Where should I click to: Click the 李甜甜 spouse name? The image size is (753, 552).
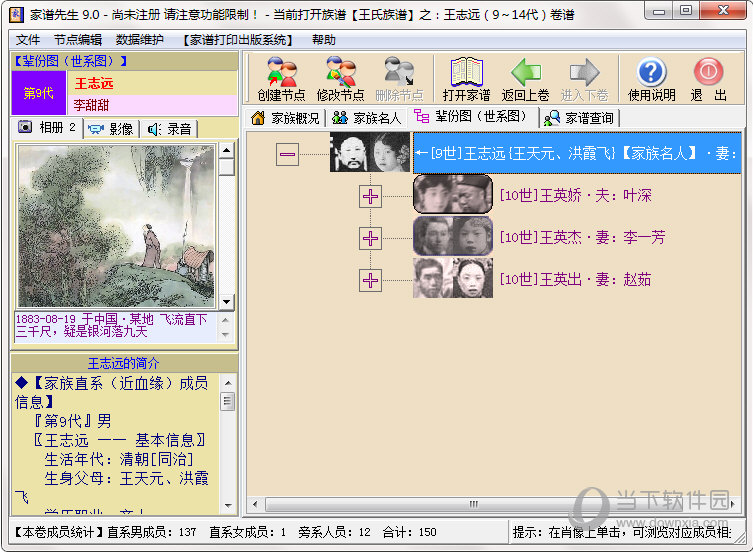(91, 105)
